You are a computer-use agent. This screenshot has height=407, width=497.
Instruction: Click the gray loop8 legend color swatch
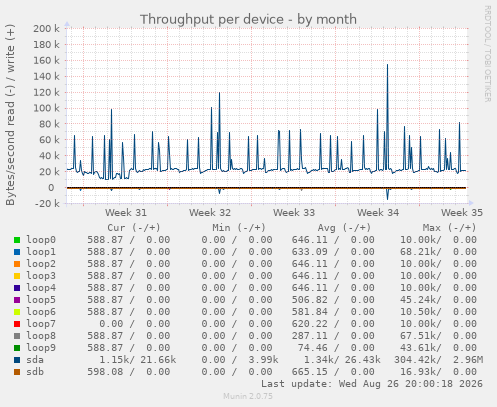pos(17,336)
